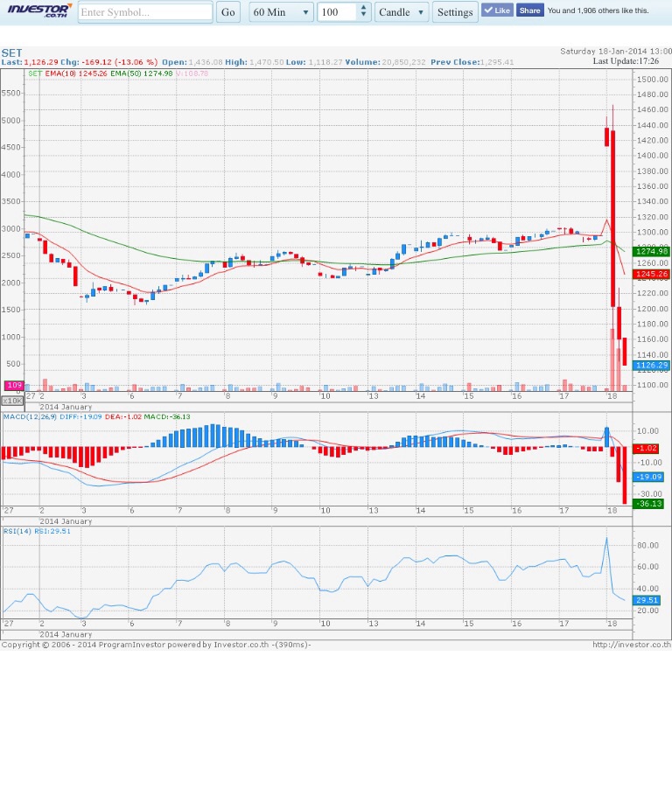Viewport: 672px width, 789px height.
Task: Click the http://investor.co.th footer link
Action: click(x=632, y=645)
